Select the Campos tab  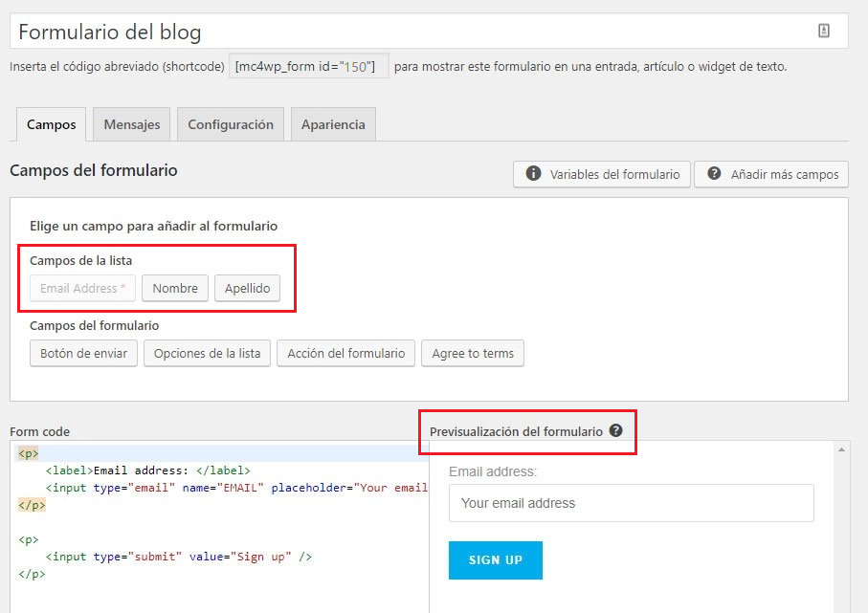pos(50,123)
